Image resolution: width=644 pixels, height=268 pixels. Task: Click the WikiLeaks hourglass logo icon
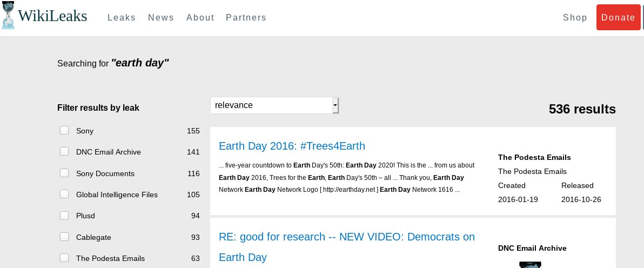coord(8,15)
